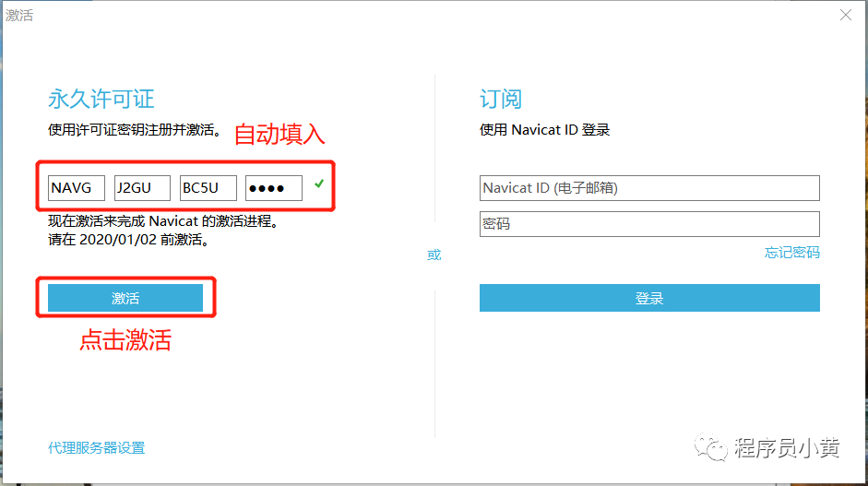This screenshot has width=868, height=486.
Task: Click the 或 divider label
Action: click(x=434, y=255)
